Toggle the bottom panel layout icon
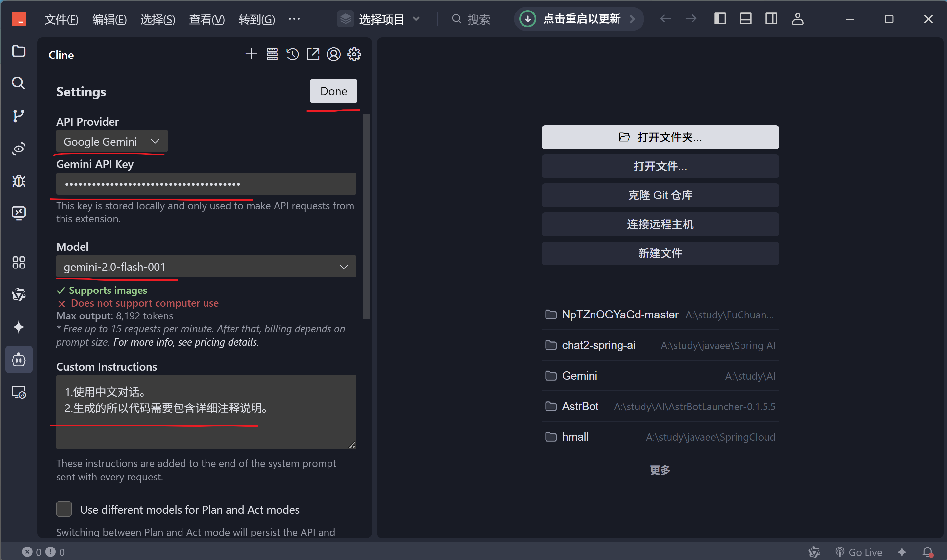This screenshot has height=560, width=947. pos(745,19)
